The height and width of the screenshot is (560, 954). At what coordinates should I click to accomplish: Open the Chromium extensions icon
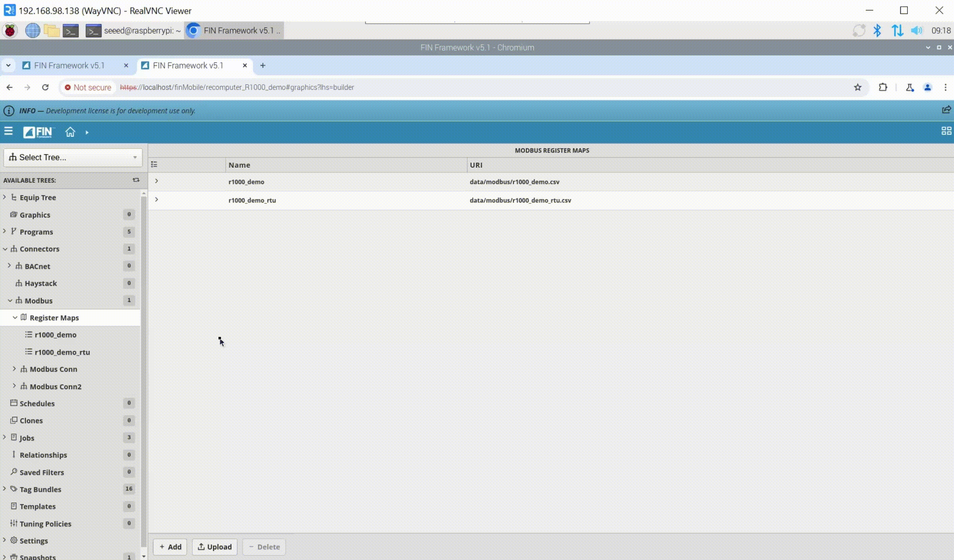coord(883,87)
